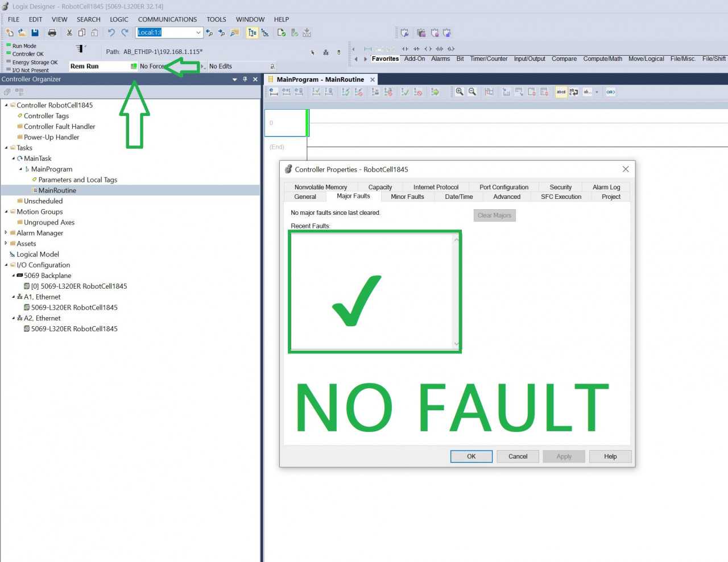Toggle the Logical Organizer view button
This screenshot has width=728, height=562.
[265, 33]
